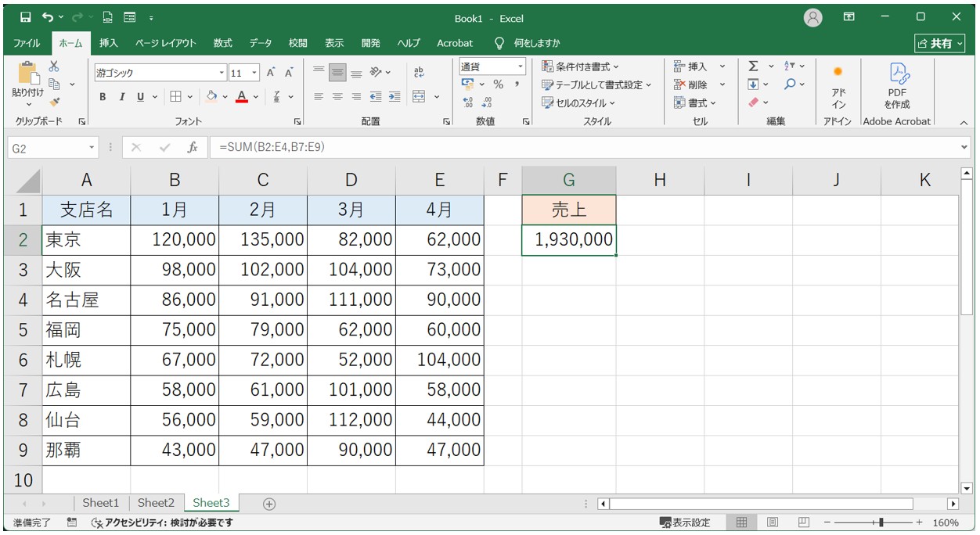The image size is (980, 535).
Task: Copy the selected cell using the copy icon
Action: [x=54, y=84]
